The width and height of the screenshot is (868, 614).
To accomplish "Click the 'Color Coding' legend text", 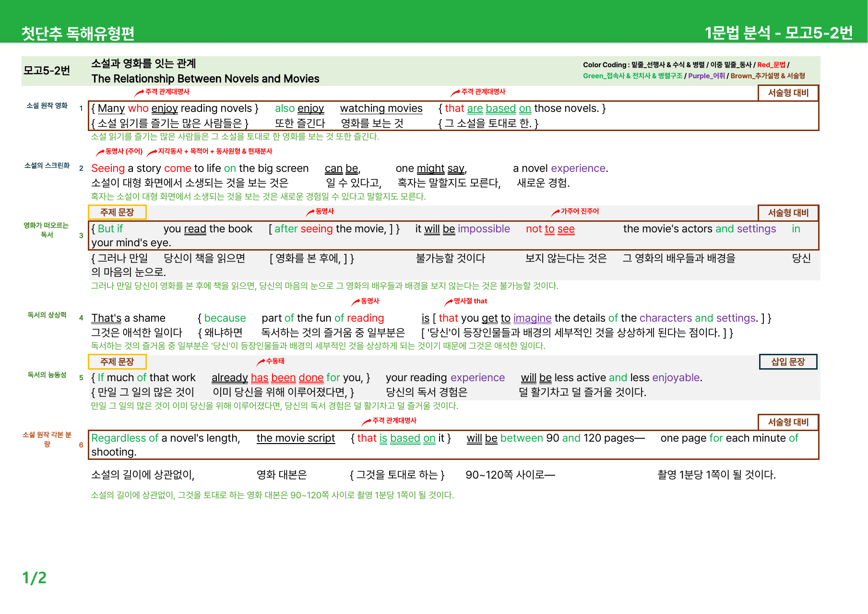I will (x=605, y=65).
